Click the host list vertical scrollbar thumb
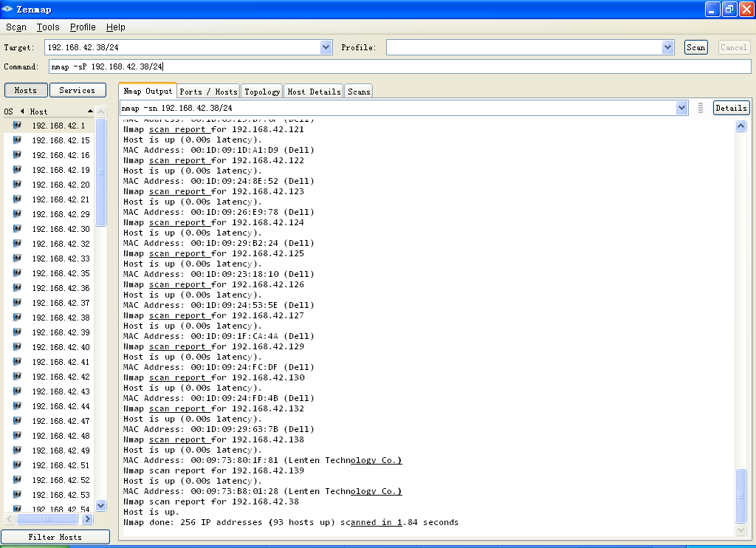The height and width of the screenshot is (548, 756). click(100, 172)
